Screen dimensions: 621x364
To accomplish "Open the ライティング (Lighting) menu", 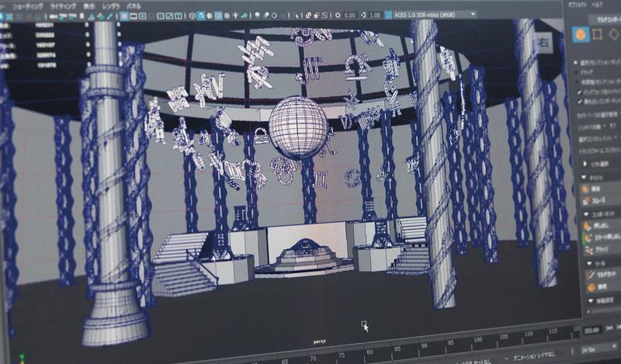I will pyautogui.click(x=63, y=5).
